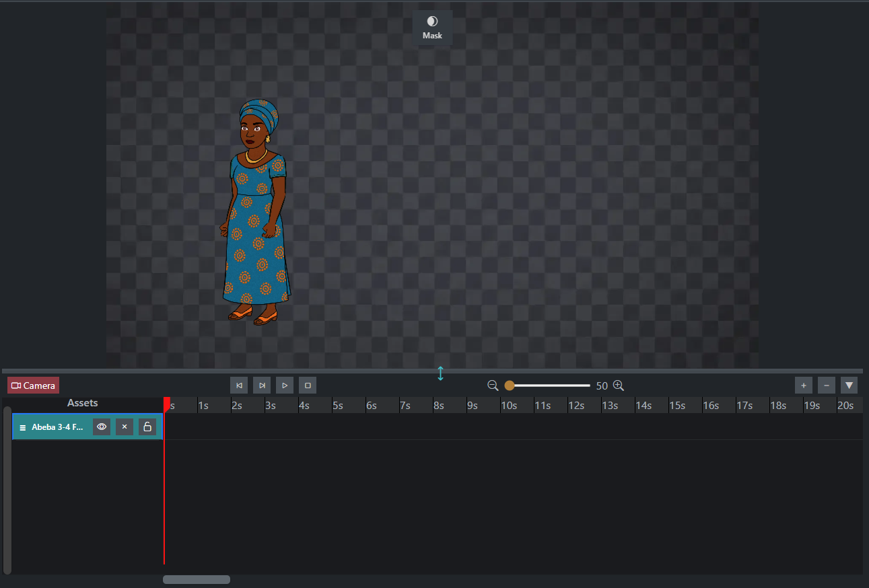This screenshot has width=869, height=588.
Task: Play the animation timeline
Action: pyautogui.click(x=285, y=385)
